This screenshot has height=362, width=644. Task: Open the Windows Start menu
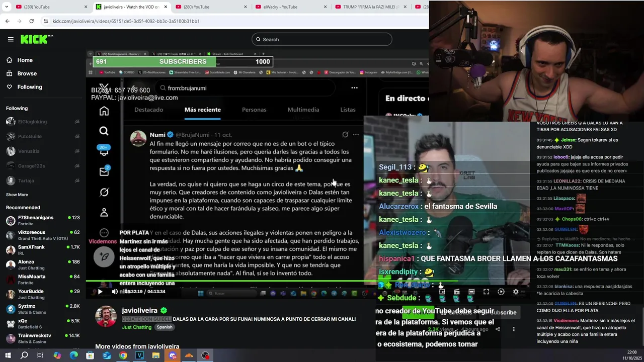[x=8, y=355]
